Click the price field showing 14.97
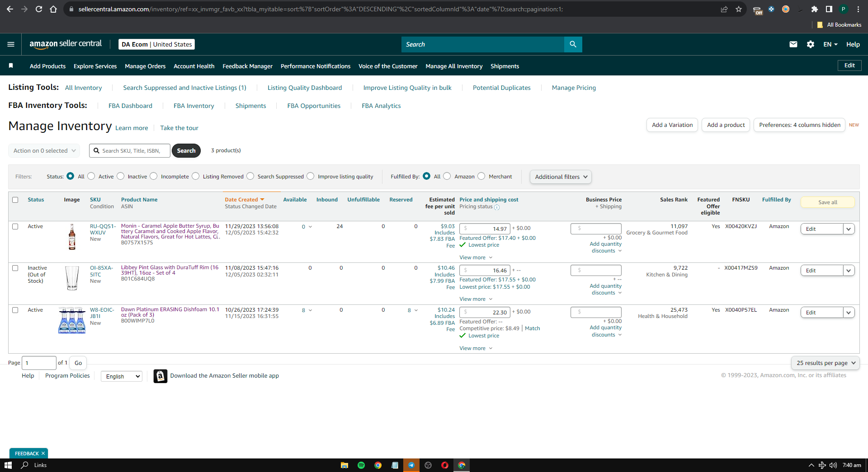Screen dimensions: 868x472 click(485, 229)
